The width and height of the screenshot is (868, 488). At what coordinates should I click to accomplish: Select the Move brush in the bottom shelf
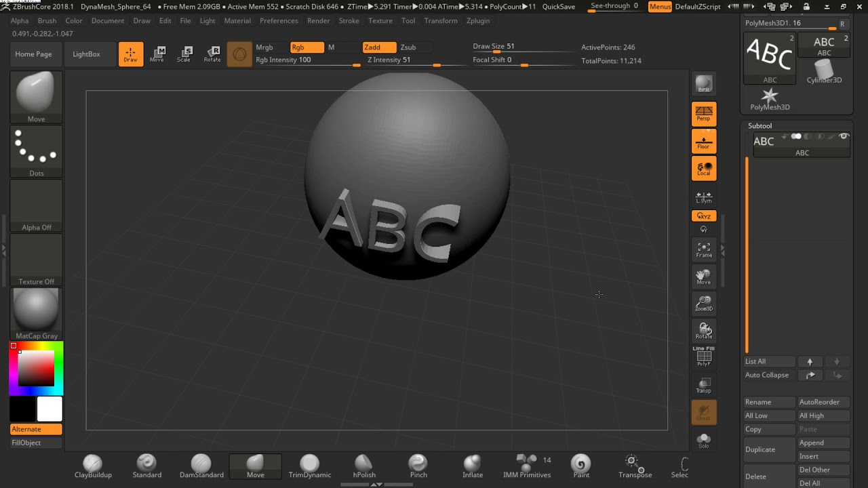(256, 466)
